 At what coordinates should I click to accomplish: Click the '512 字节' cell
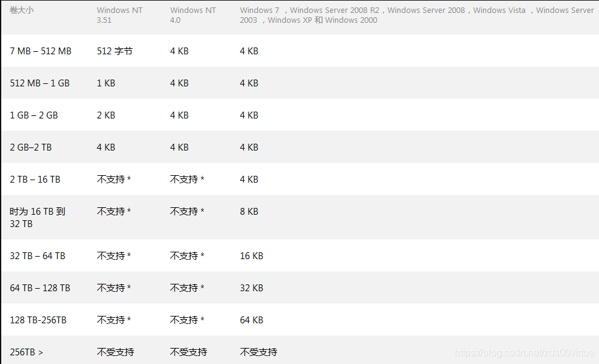pyautogui.click(x=115, y=51)
